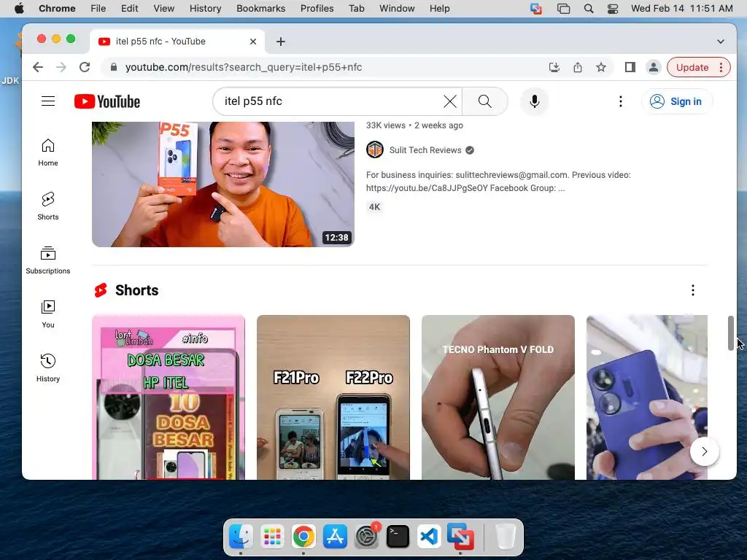Click the Chrome address bar URL
Screen dimensions: 747x560
point(244,67)
